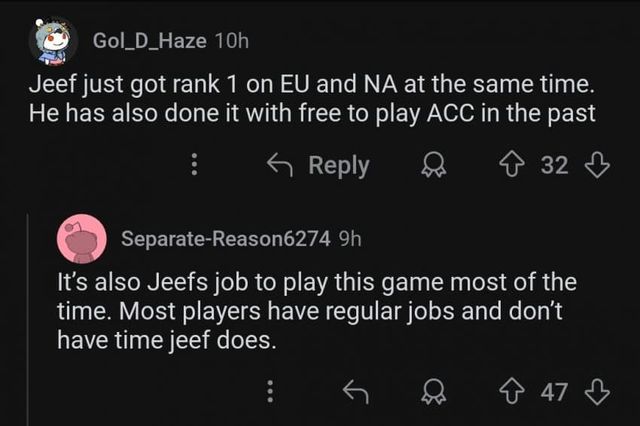This screenshot has width=640, height=426.
Task: Open Gol_D_Haze's profile avatar
Action: [x=52, y=40]
